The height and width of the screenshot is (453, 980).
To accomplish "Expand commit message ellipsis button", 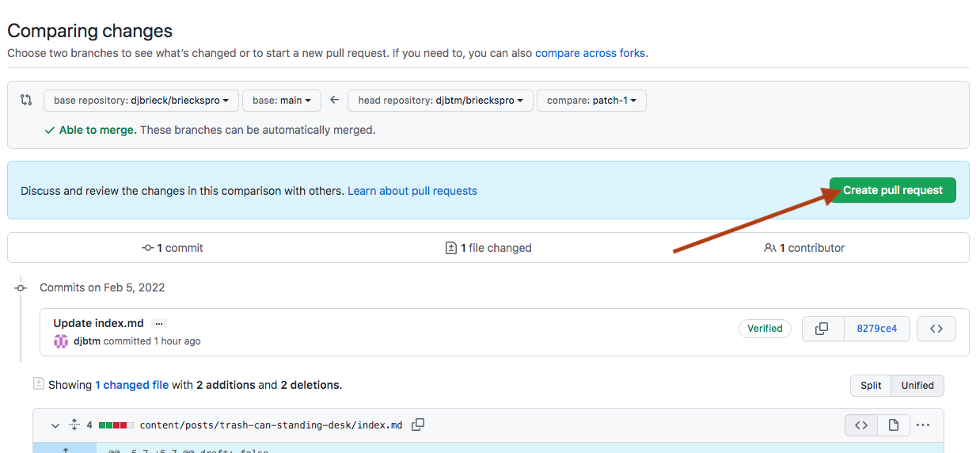I will [x=159, y=323].
